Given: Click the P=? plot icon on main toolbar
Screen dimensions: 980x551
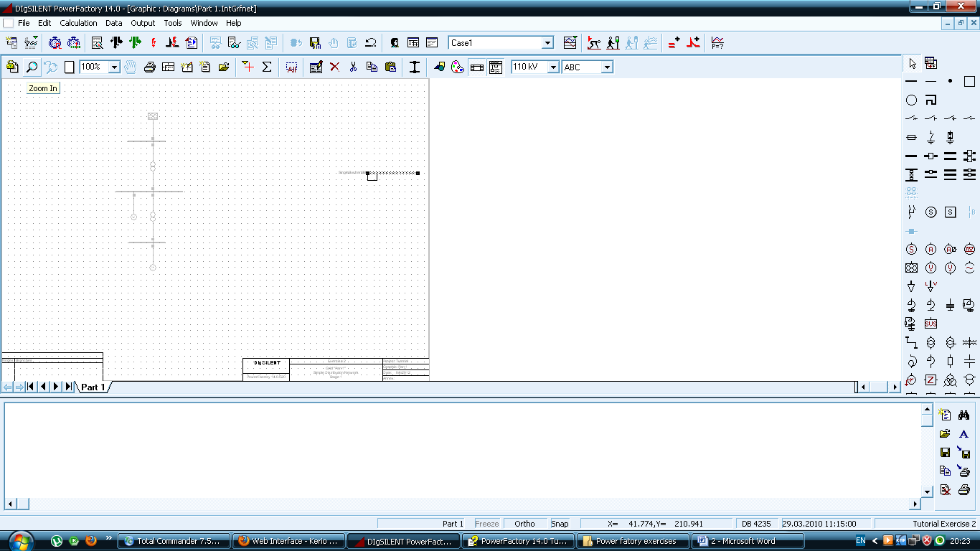Looking at the screenshot, I should pyautogui.click(x=717, y=43).
